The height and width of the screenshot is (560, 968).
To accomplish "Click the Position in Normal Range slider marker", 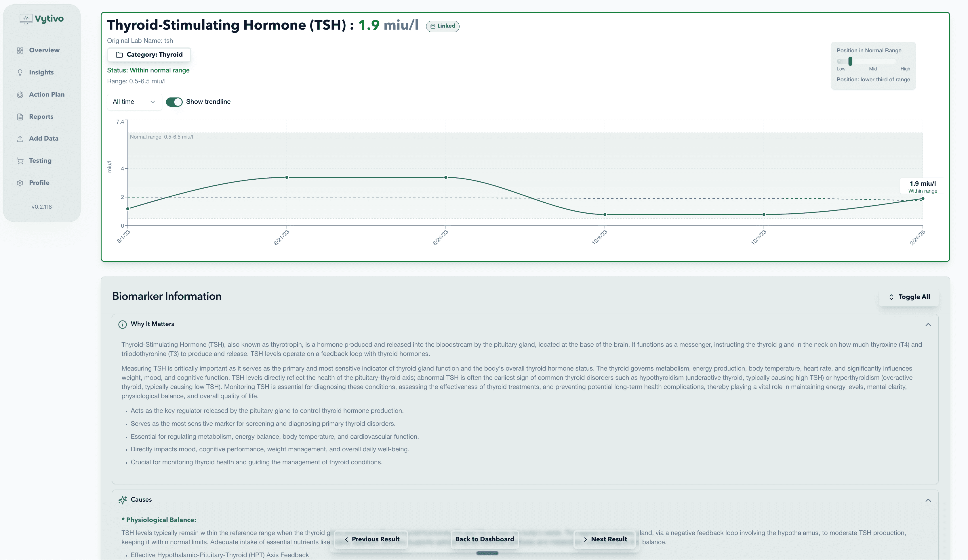I will (850, 61).
